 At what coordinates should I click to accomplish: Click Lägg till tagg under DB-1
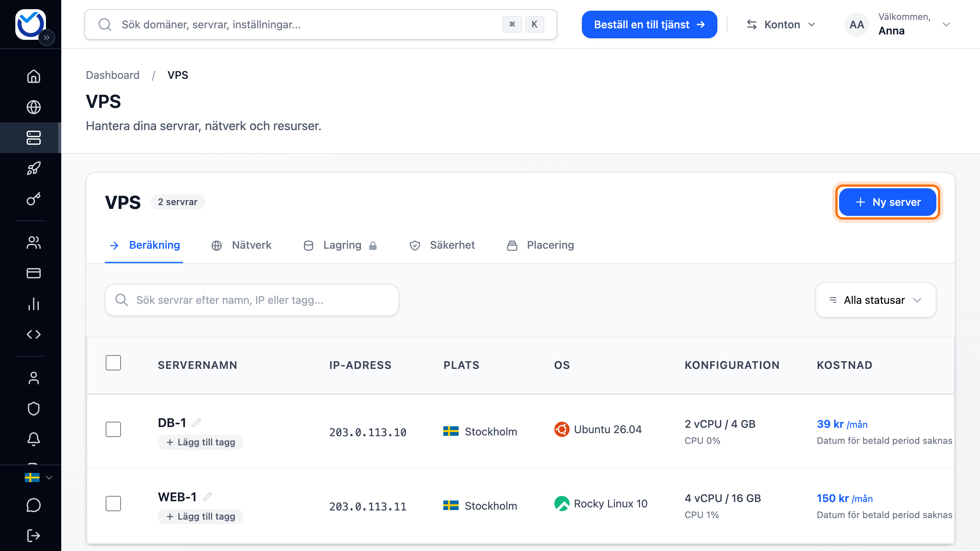[x=201, y=442]
